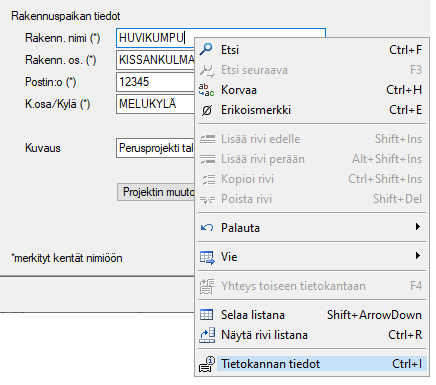Click the row-list icon beside Näytä rivi listana
436x385 pixels.
point(207,335)
